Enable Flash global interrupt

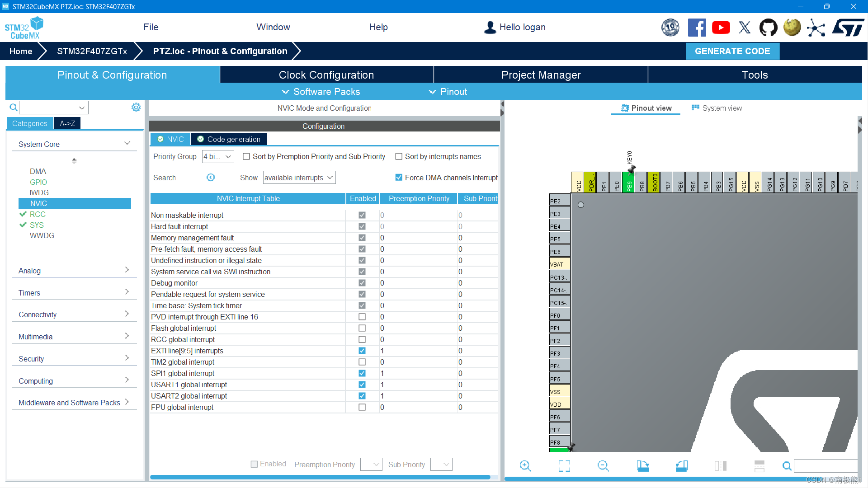click(362, 328)
